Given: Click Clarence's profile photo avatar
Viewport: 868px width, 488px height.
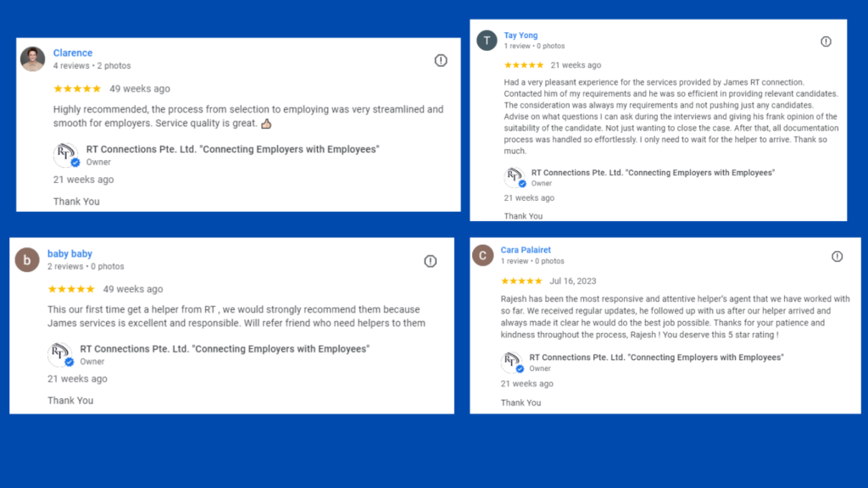Looking at the screenshot, I should (x=33, y=59).
